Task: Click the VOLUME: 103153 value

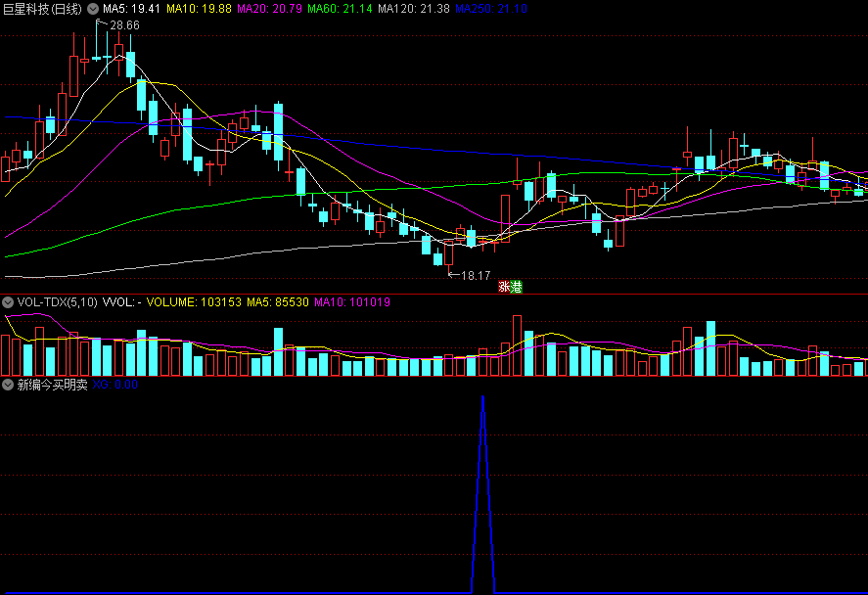Action: point(194,302)
